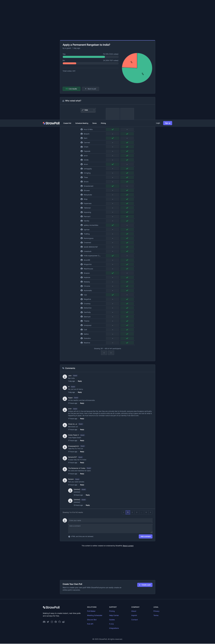Viewport: 215px width, 644px height.
Task: Click the Back to poll button
Action: pos(91,89)
